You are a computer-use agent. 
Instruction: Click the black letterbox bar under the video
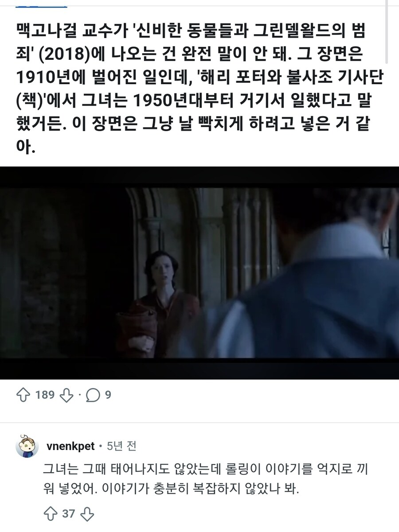(x=199, y=368)
